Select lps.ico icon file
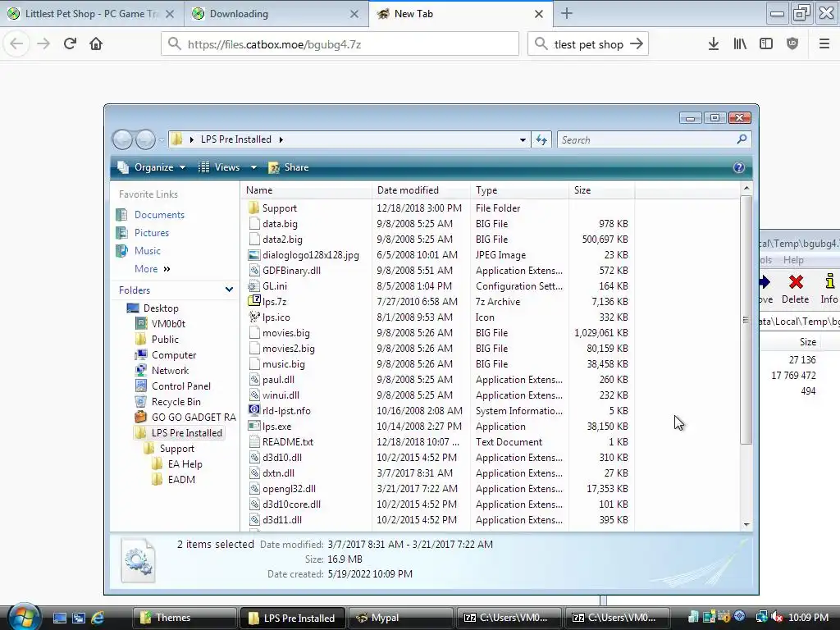The width and height of the screenshot is (840, 630). (276, 317)
